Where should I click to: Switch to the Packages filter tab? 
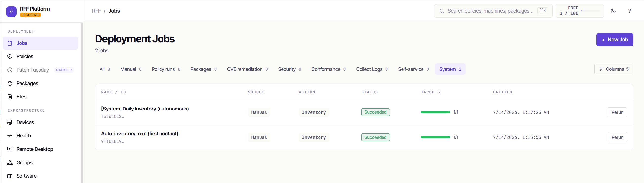click(203, 69)
